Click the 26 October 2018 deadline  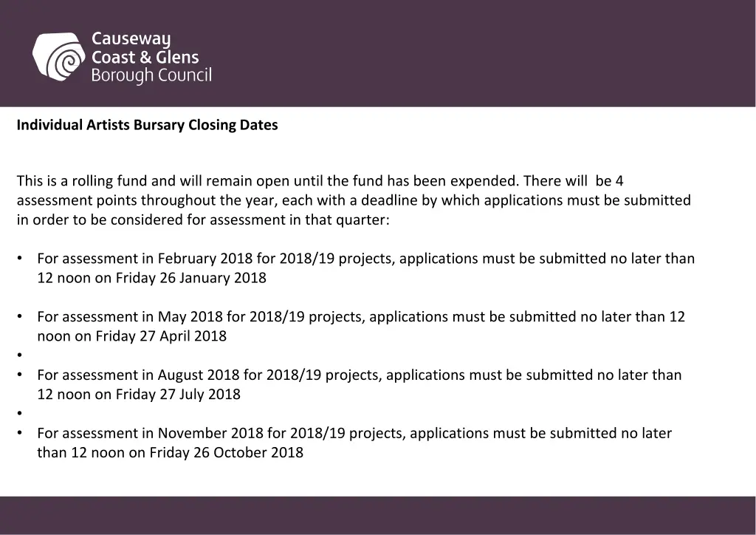click(x=248, y=452)
